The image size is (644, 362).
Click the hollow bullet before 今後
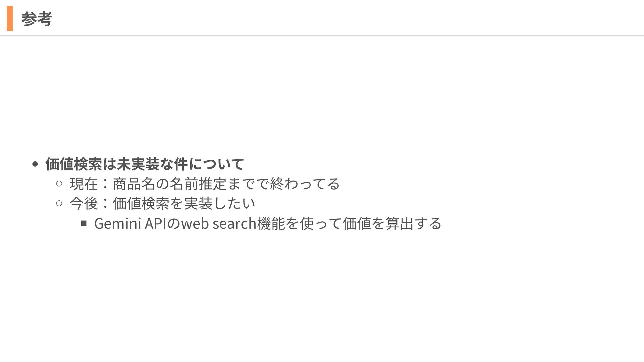(x=59, y=203)
